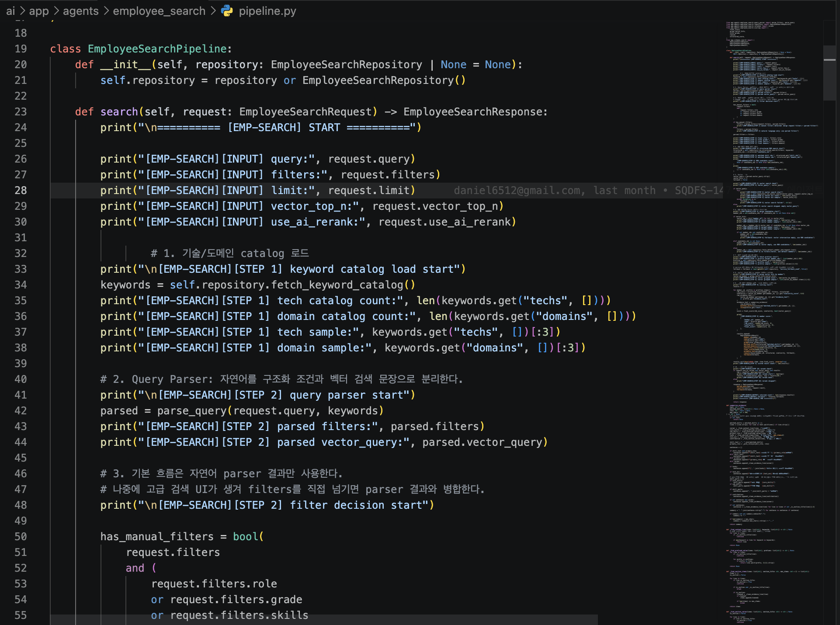
Task: Click the 'search' method name on line 23
Action: coord(119,112)
